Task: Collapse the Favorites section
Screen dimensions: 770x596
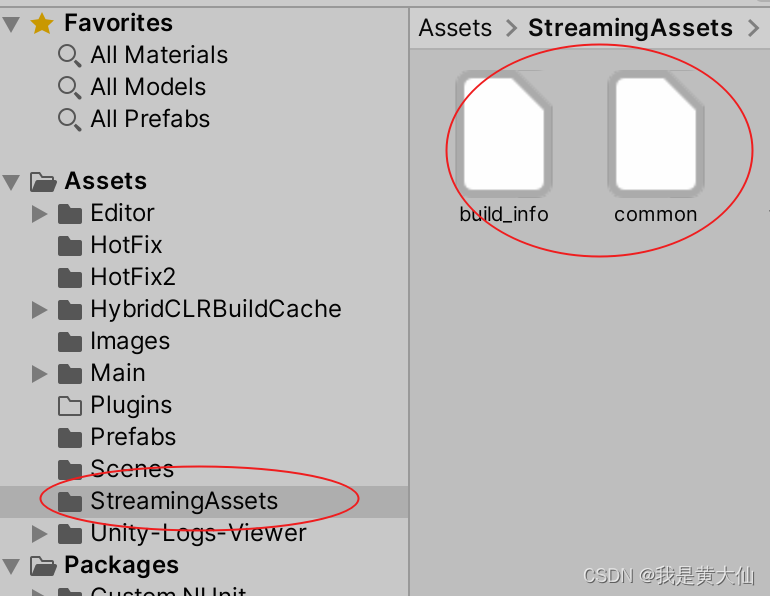Action: pyautogui.click(x=12, y=23)
